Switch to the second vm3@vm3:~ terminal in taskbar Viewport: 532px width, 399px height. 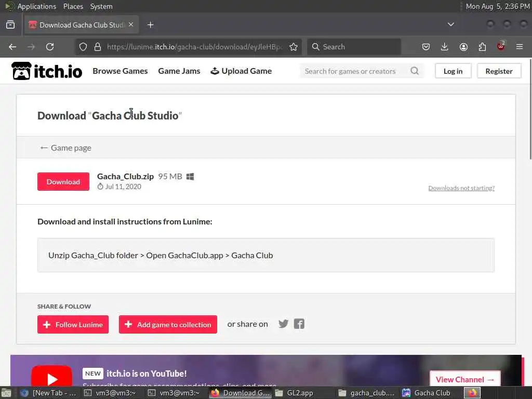tap(175, 393)
